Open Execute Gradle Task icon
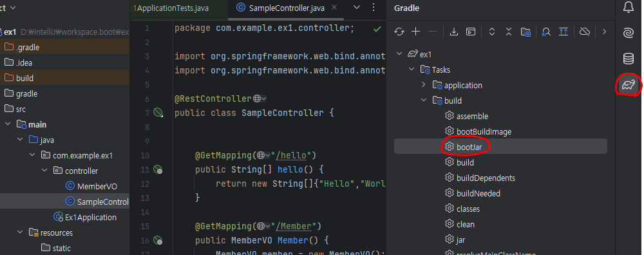 [x=471, y=32]
